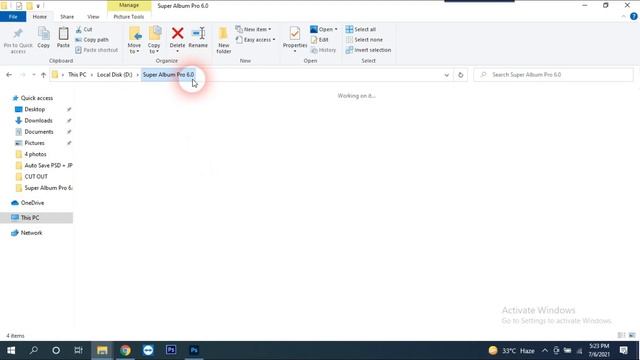Screen dimensions: 640x360
Task: Open taskbar Search
Action: point(34,350)
